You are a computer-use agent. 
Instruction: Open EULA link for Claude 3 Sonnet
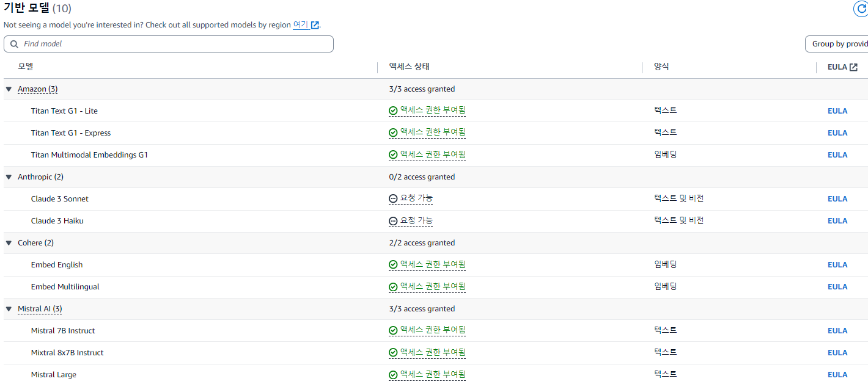837,199
